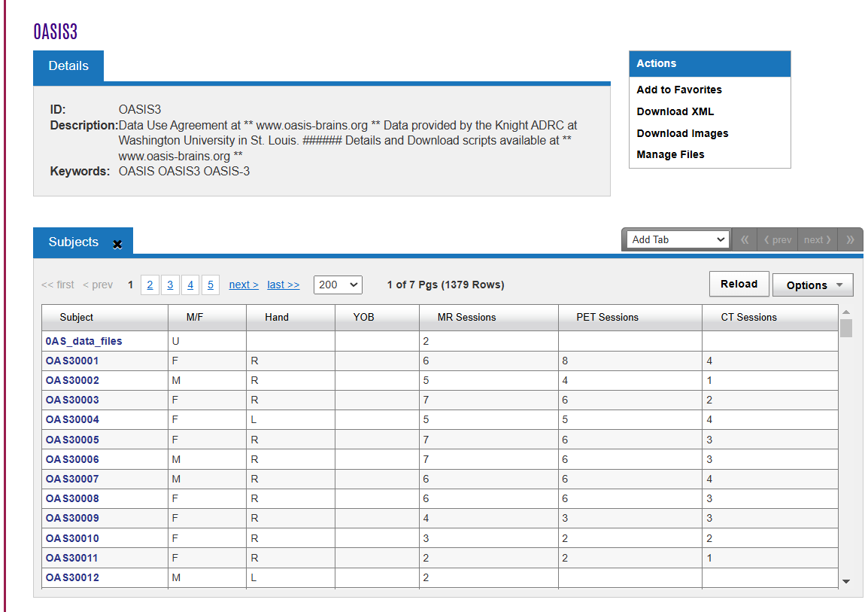
Task: Choose Download Images action
Action: coord(682,133)
